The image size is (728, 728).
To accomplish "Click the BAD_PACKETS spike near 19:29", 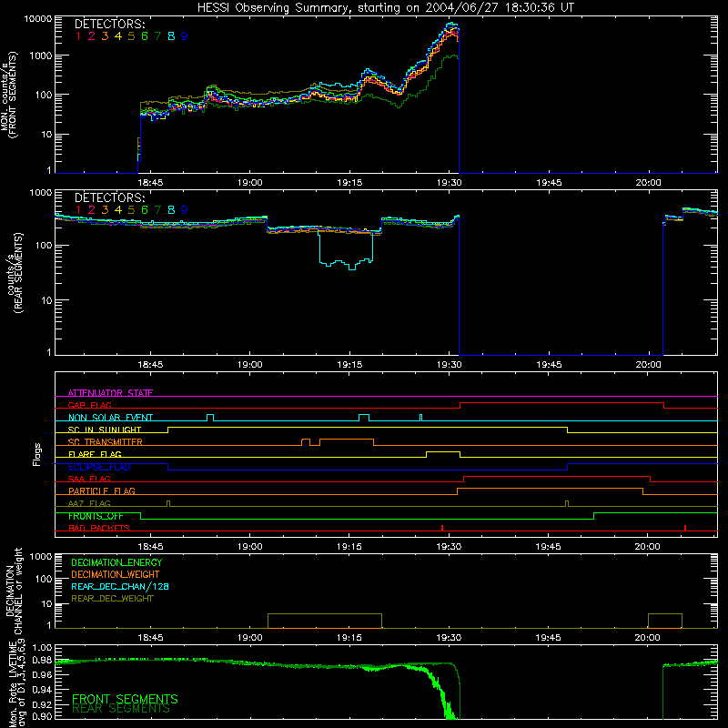I will [442, 528].
